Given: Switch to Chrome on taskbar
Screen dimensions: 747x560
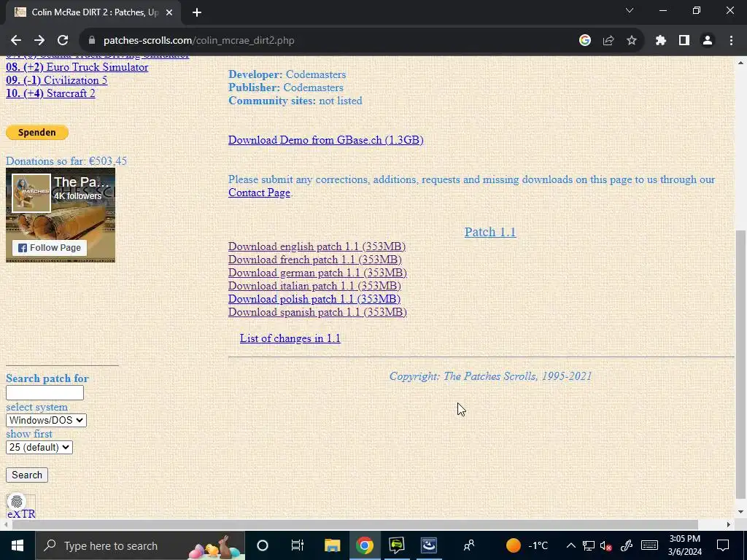Looking at the screenshot, I should [x=365, y=545].
